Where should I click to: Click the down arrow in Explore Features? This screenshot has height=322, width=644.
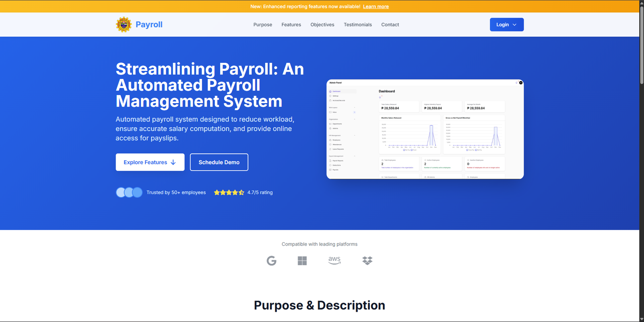[x=173, y=162]
